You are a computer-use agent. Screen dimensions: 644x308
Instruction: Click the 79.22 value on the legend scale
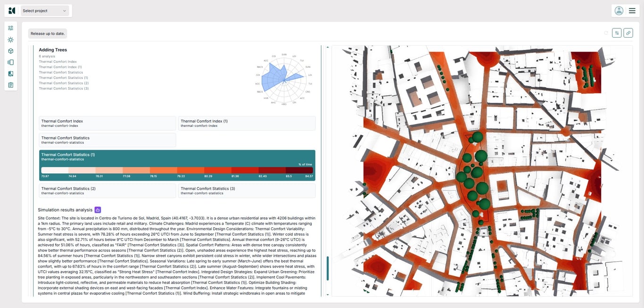pyautogui.click(x=181, y=176)
